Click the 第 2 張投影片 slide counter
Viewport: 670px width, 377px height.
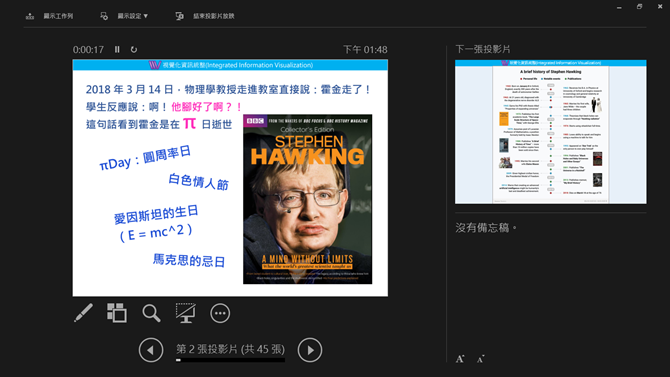coord(230,349)
